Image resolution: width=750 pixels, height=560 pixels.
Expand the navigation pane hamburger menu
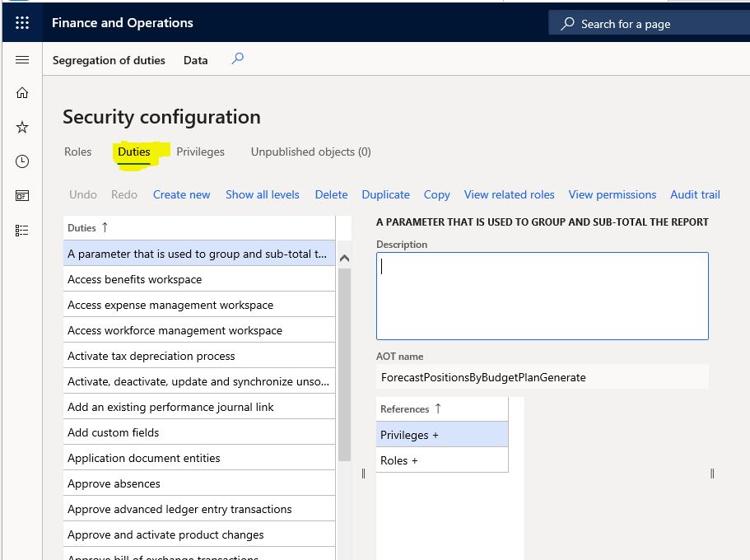(x=22, y=60)
